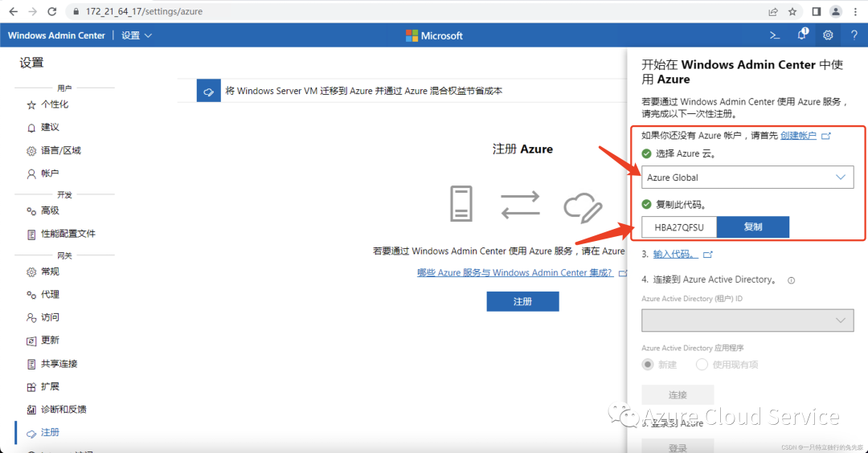
Task: Open 建议 settings in sidebar
Action: [x=50, y=127]
